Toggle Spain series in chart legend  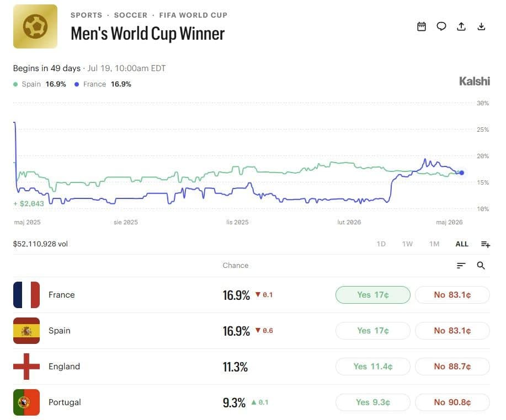pyautogui.click(x=40, y=84)
